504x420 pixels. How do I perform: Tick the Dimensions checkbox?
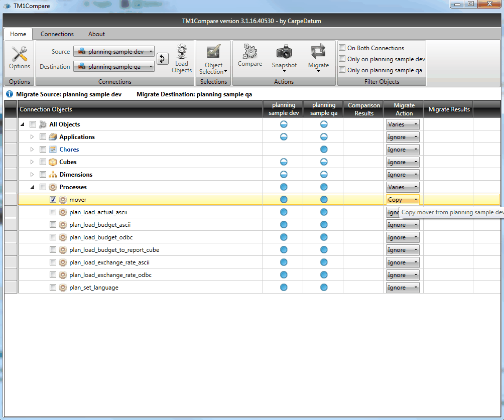pos(43,175)
